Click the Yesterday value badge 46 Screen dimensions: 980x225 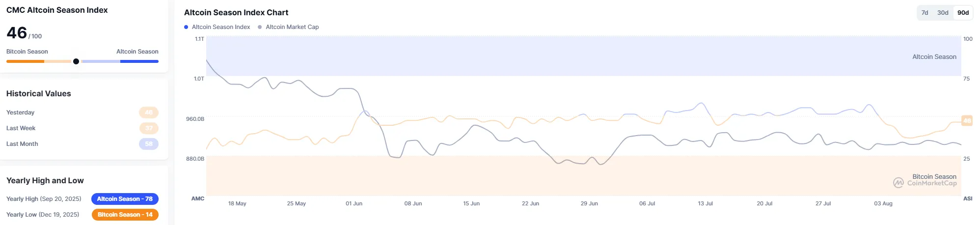pos(149,112)
